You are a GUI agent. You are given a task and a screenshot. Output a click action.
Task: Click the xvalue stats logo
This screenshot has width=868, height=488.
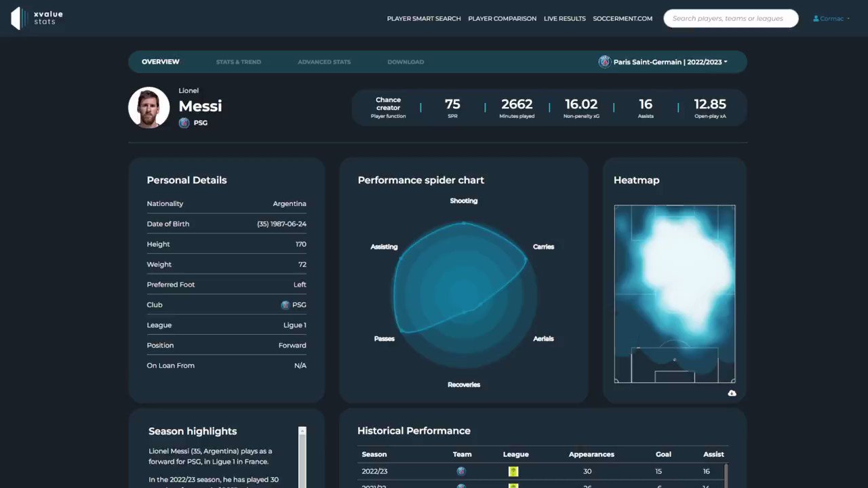coord(37,18)
